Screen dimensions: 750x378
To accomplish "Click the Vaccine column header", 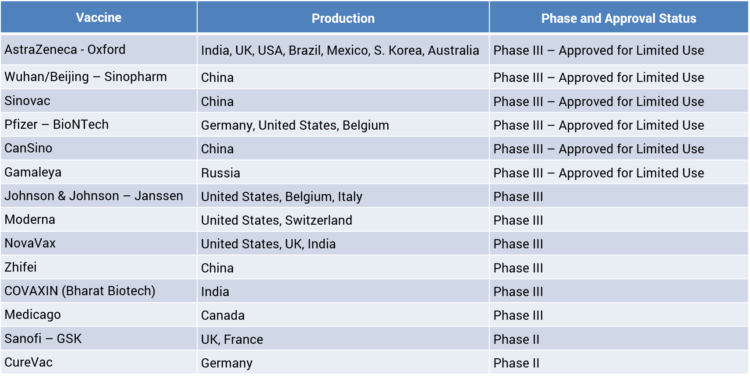I will pos(99,18).
